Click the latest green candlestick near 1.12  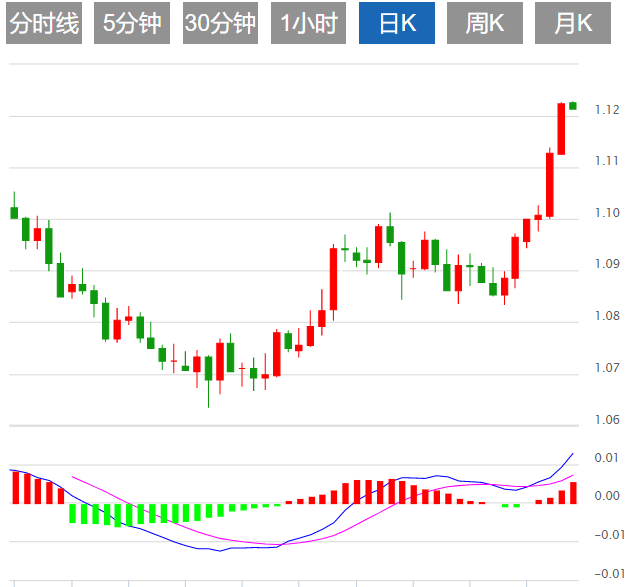(573, 106)
